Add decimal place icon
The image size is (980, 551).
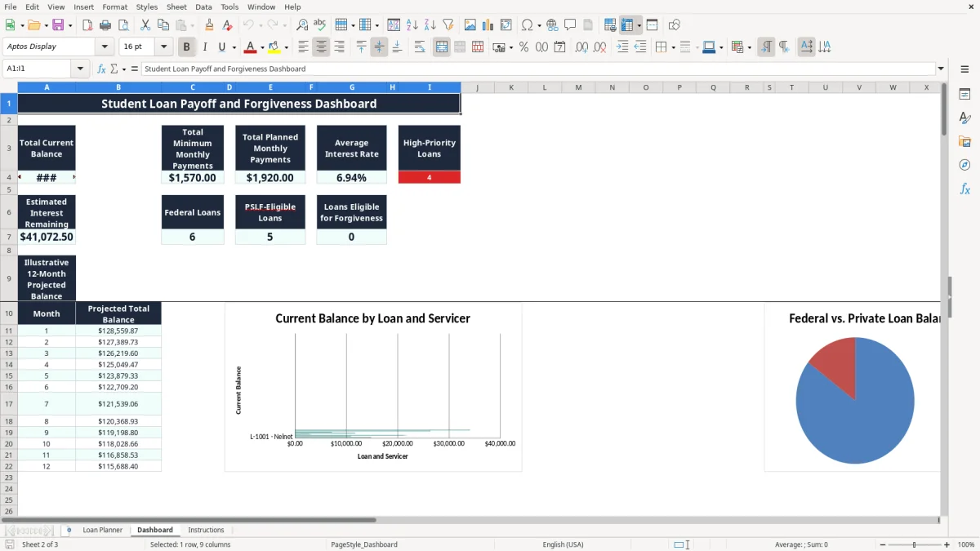582,47
